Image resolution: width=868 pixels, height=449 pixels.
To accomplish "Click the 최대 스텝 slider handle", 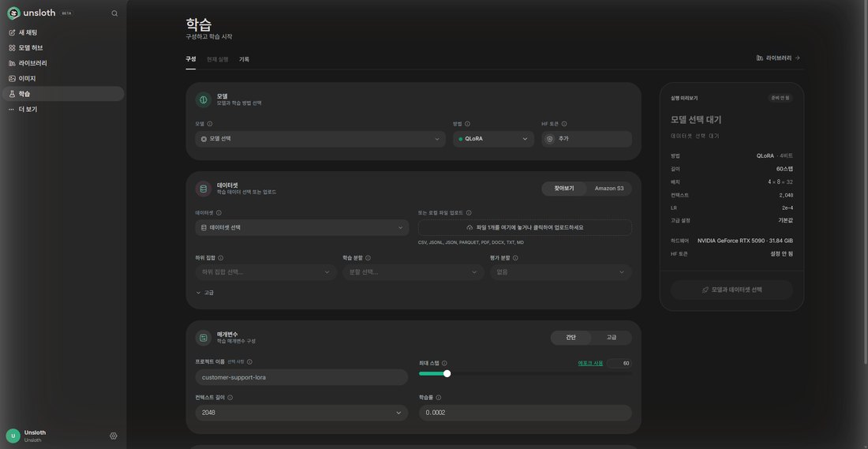I will click(447, 374).
